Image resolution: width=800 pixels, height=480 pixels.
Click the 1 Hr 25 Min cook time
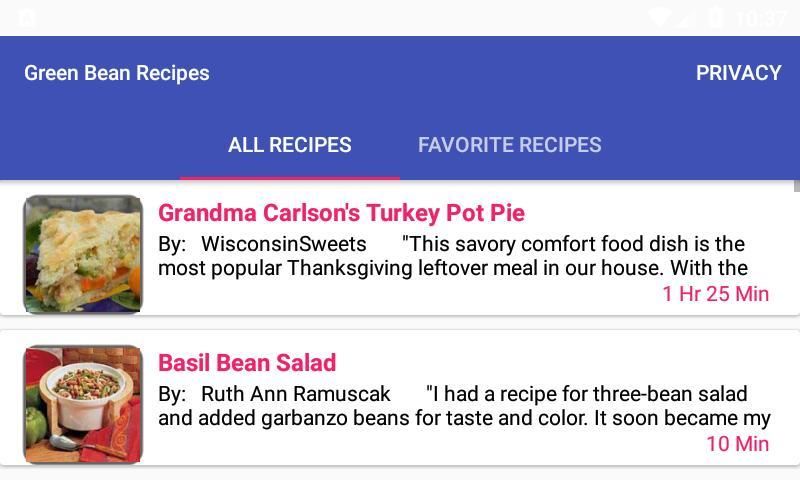tap(715, 293)
